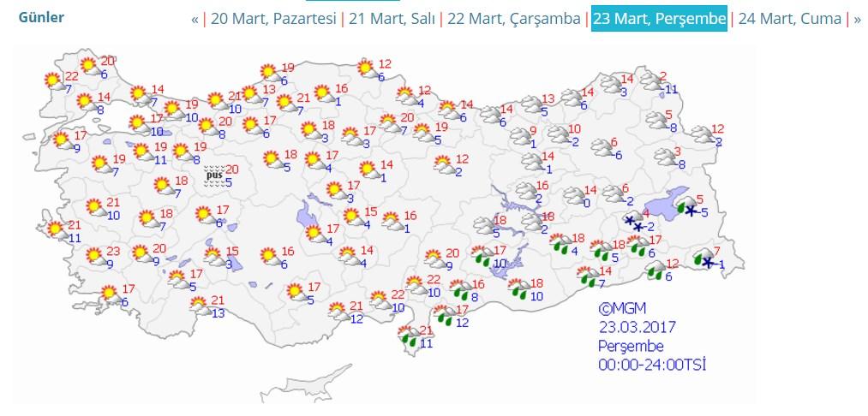
Task: Select partly cloudy icon with 12/2
Action: [x=446, y=165]
